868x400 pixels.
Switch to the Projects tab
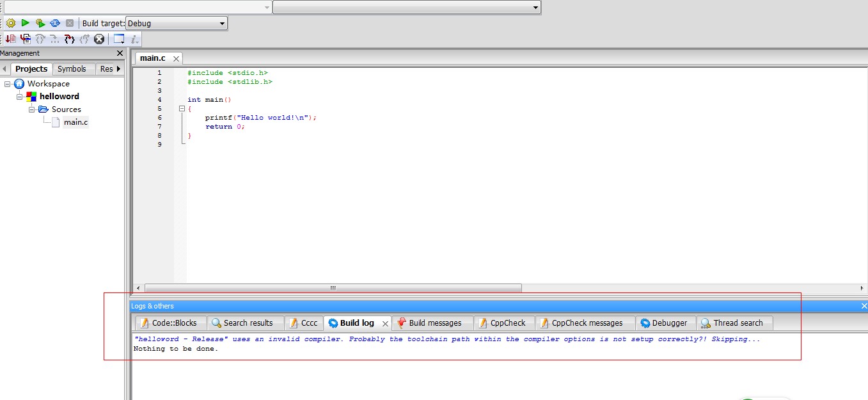pyautogui.click(x=31, y=69)
